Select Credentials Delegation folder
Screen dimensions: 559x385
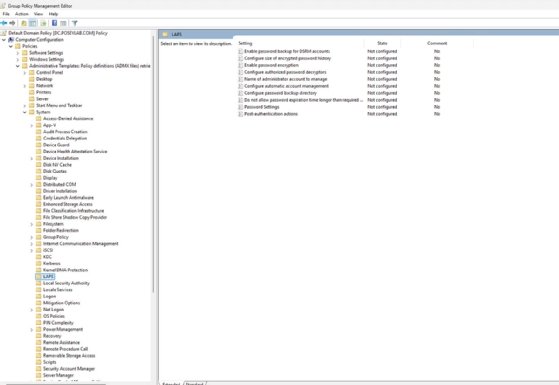pyautogui.click(x=65, y=138)
